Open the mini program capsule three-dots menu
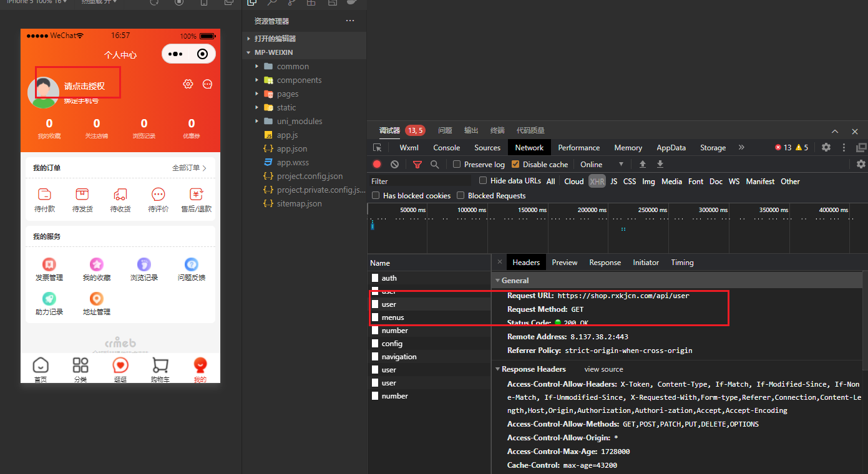This screenshot has height=474, width=868. (x=175, y=54)
